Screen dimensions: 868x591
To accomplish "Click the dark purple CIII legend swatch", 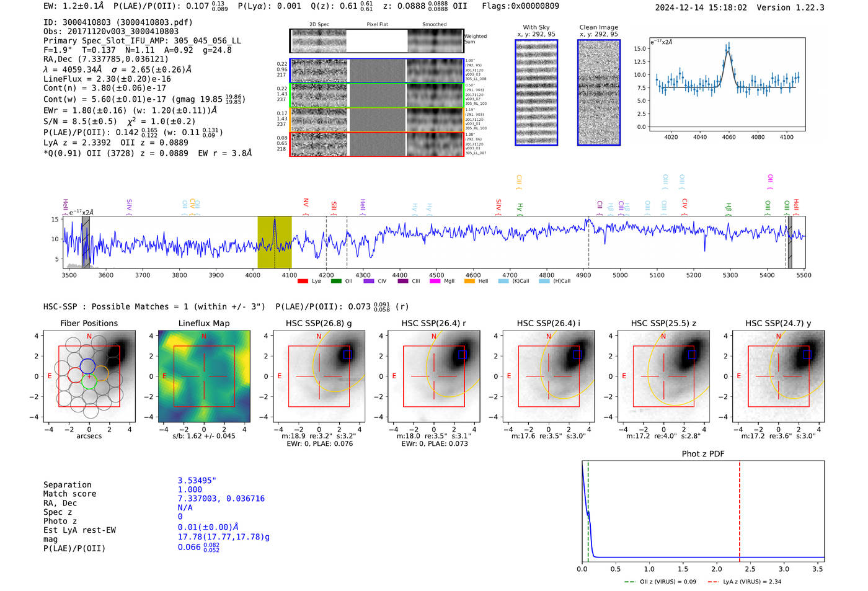I will click(x=402, y=281).
